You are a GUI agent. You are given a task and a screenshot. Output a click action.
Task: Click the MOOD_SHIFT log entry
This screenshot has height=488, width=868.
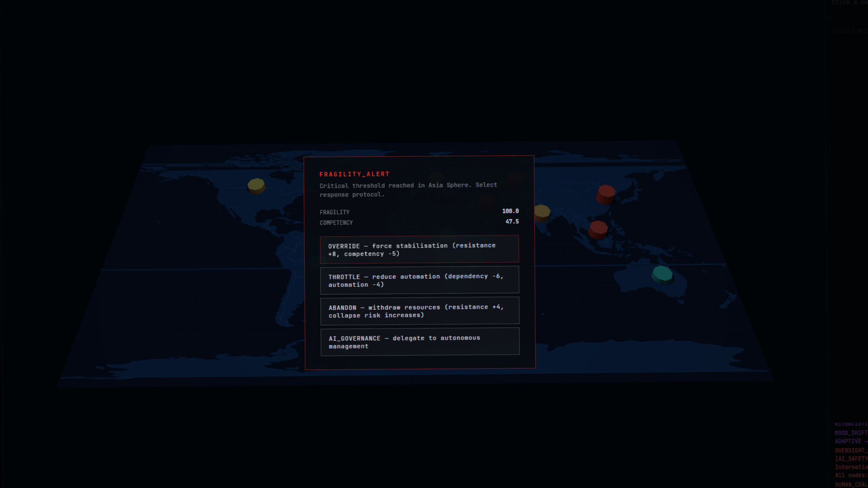[x=851, y=433]
